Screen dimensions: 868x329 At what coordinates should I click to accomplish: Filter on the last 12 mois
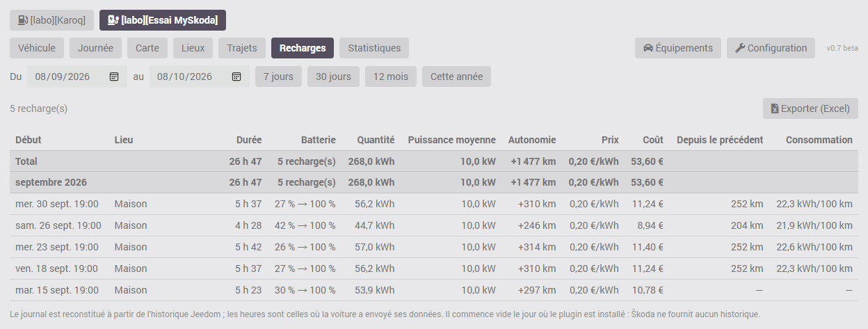pyautogui.click(x=391, y=77)
